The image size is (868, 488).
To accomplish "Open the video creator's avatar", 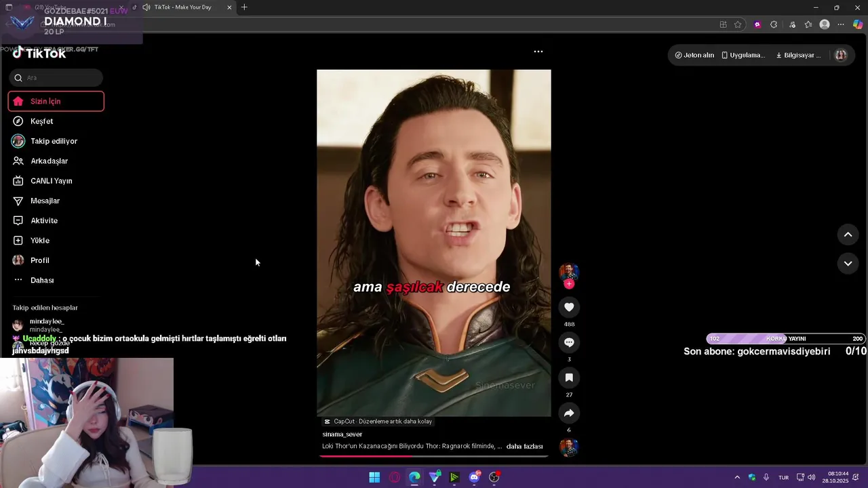I will [569, 272].
